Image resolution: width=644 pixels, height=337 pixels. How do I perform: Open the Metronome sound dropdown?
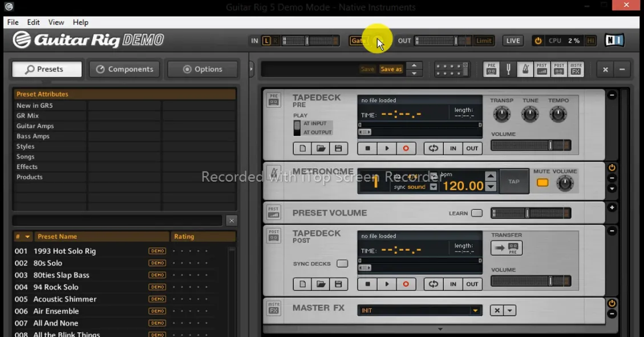(x=434, y=187)
